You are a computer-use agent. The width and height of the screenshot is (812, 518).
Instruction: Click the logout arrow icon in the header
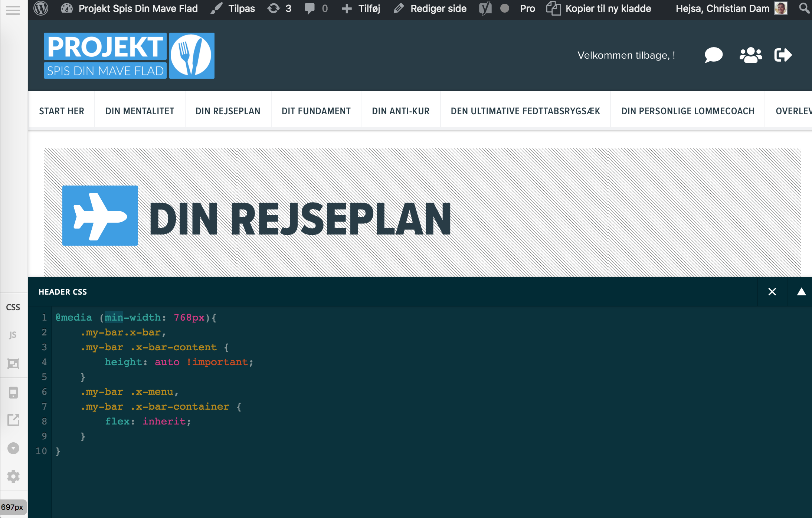click(783, 55)
